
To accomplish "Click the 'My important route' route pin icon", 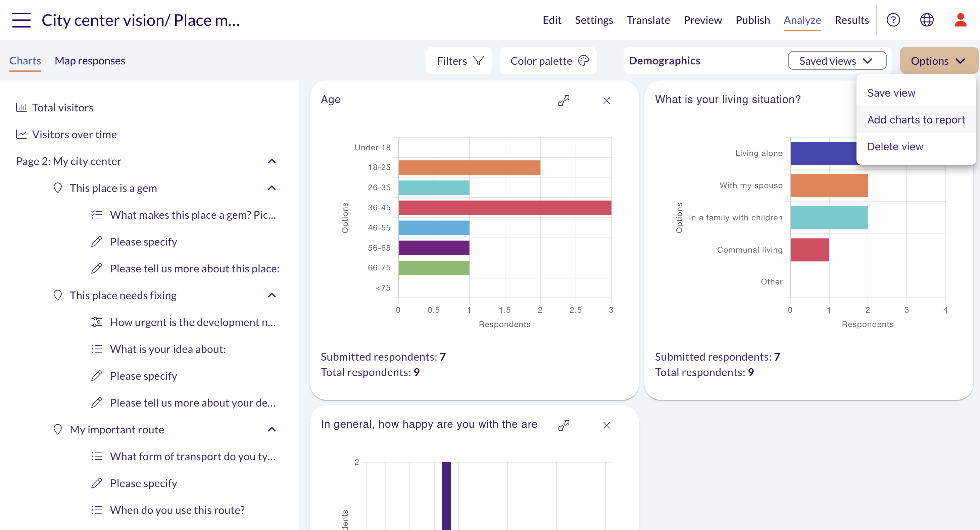I will point(57,429).
